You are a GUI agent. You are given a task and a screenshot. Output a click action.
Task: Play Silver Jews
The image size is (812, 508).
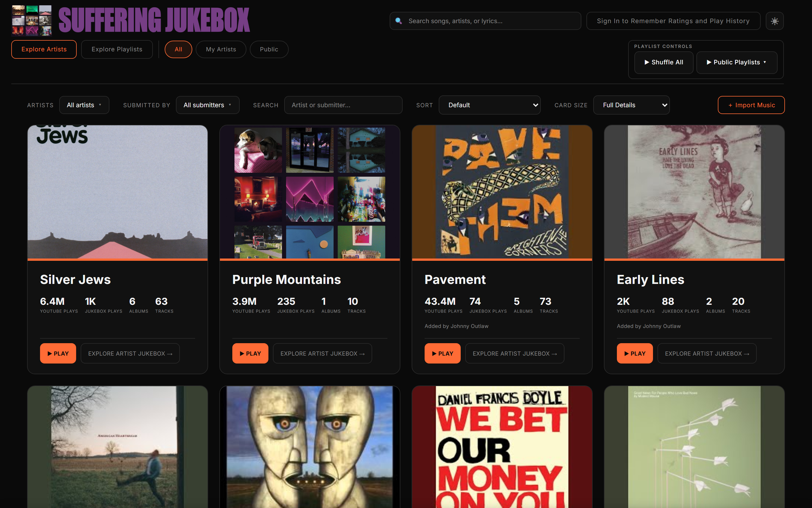click(58, 353)
